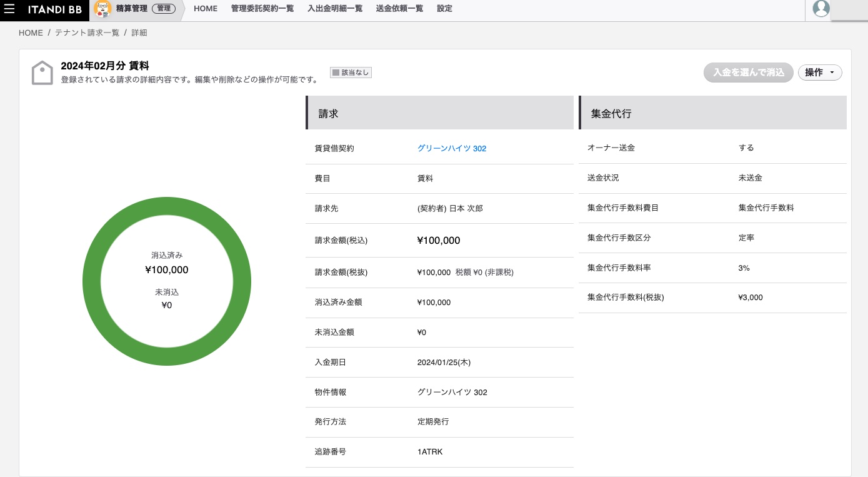Go to HOME in top navigation
Screen dimensions: 868x477
pyautogui.click(x=206, y=9)
